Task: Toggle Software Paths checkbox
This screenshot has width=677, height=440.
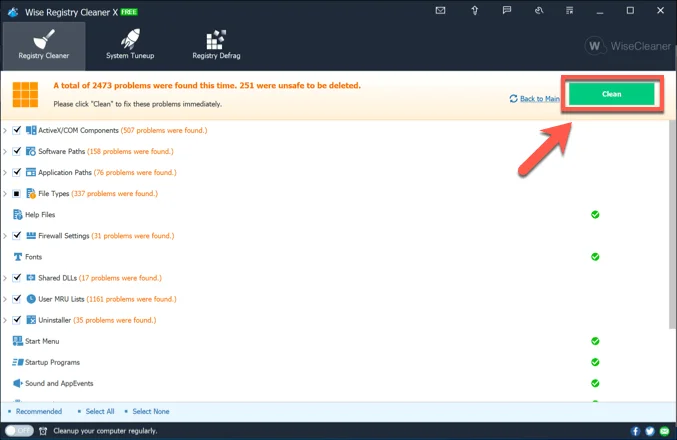Action: tap(16, 151)
